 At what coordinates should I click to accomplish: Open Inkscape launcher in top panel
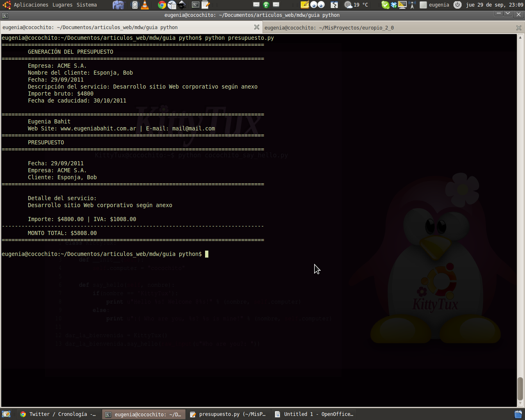[x=182, y=5]
